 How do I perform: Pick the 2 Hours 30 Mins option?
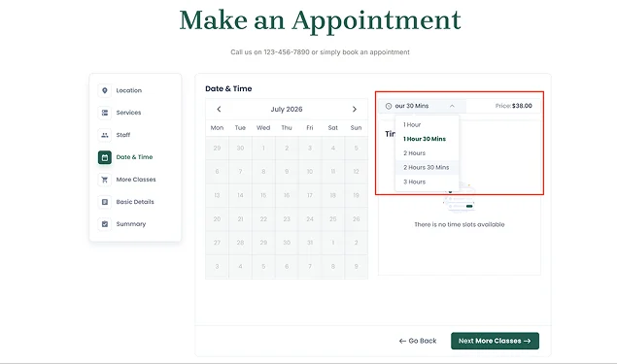pos(427,168)
